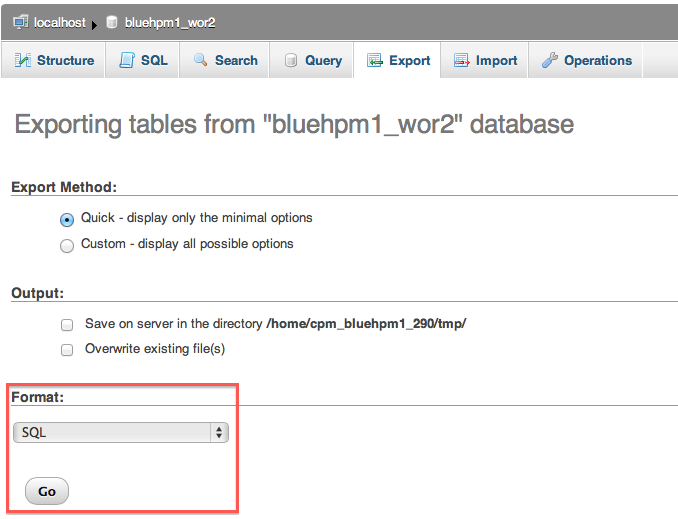The image size is (678, 519).
Task: Tick the Overwrite existing file(s) checkbox
Action: (67, 350)
